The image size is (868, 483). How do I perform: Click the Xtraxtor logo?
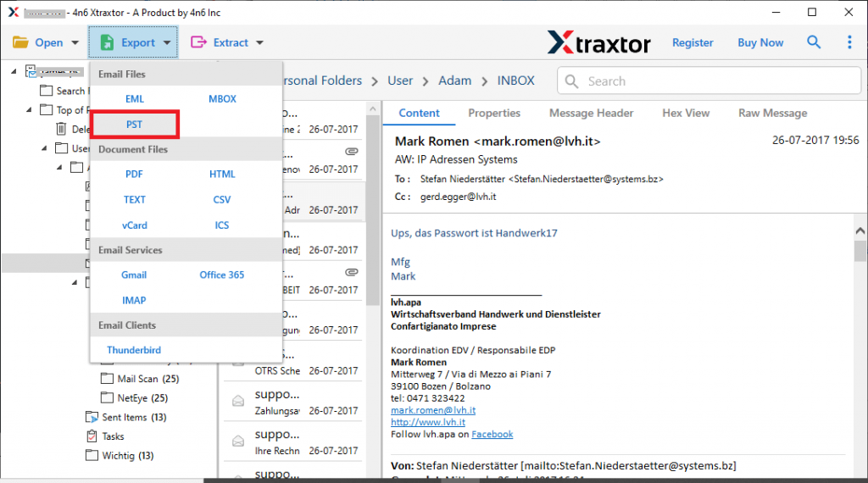tap(599, 42)
